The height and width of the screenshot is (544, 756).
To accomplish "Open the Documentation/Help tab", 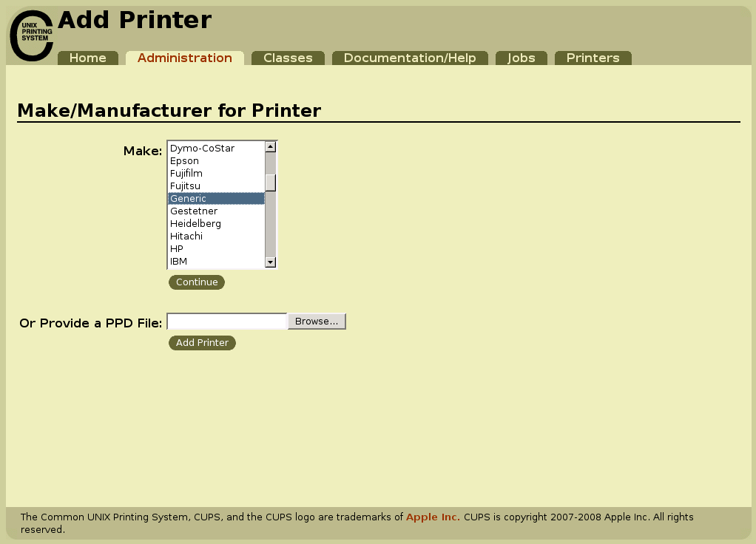I will coord(410,57).
